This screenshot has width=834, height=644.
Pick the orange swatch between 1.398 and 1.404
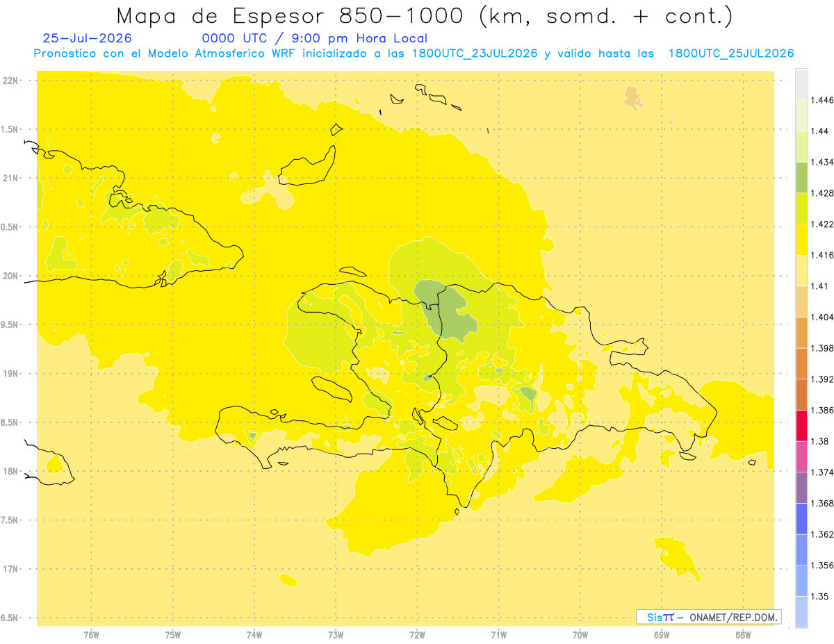click(801, 333)
